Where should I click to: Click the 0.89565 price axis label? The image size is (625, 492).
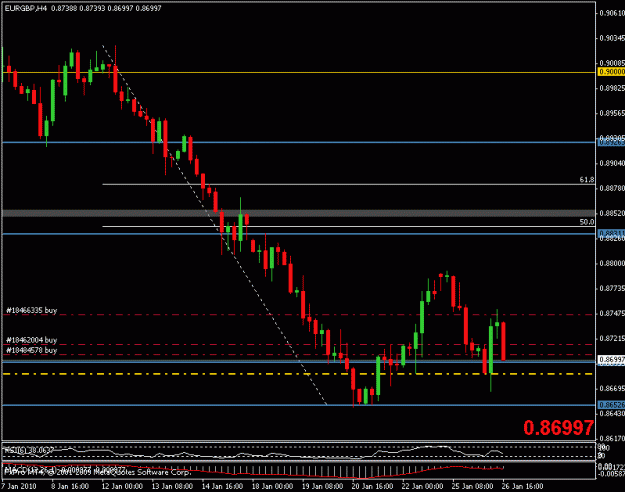coord(612,113)
